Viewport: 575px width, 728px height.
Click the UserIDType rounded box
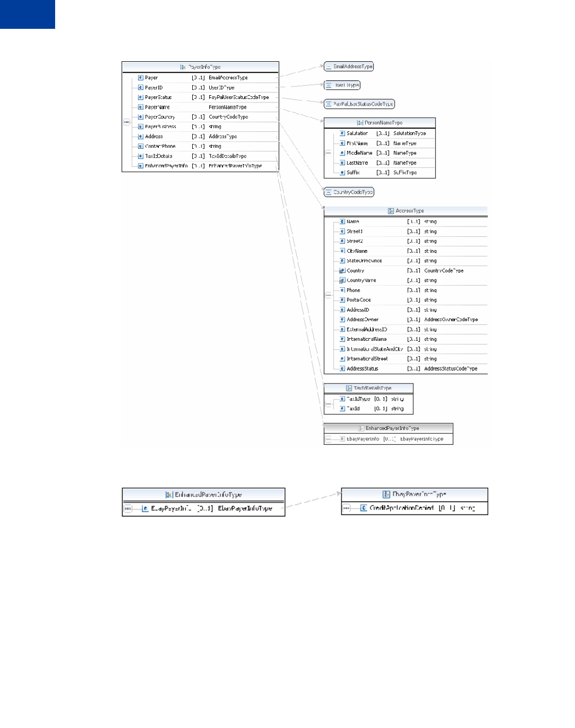[x=342, y=85]
